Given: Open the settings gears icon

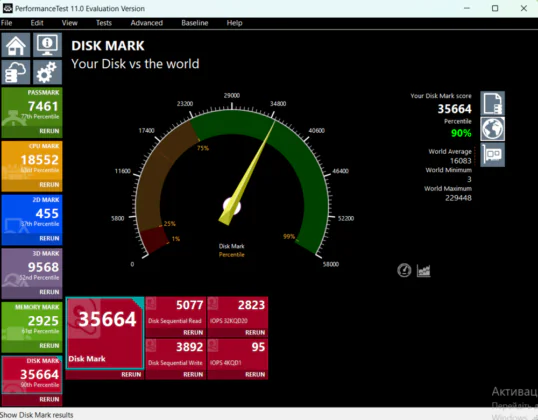Looking at the screenshot, I should coord(47,72).
